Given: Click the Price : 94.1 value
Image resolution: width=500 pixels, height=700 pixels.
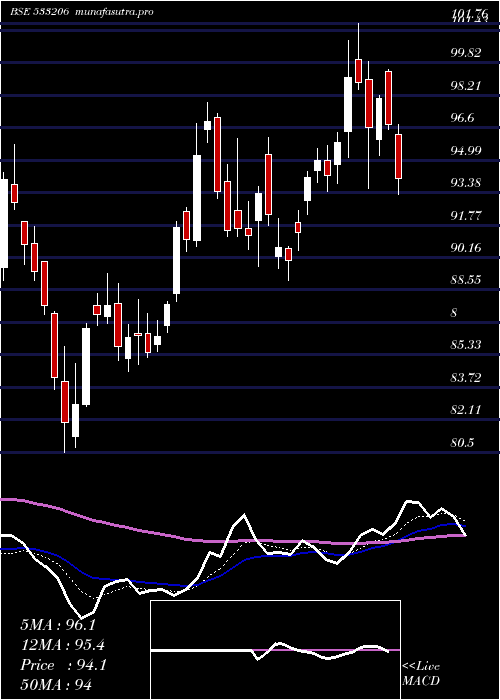Looking at the screenshot, I should tap(63, 665).
